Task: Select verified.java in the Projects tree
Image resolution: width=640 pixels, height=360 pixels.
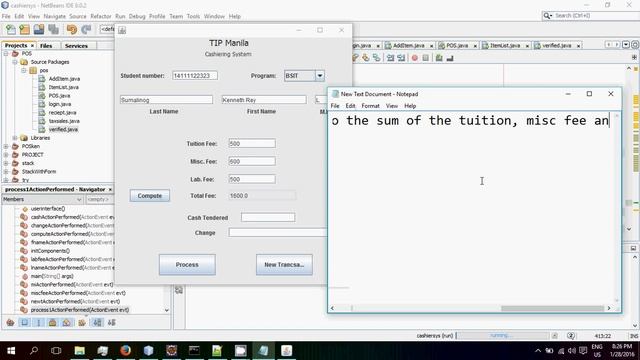Action: pyautogui.click(x=63, y=129)
